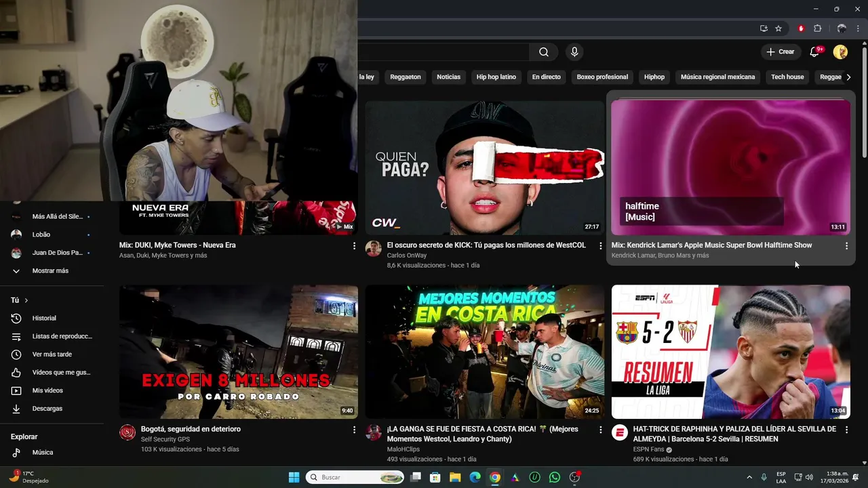This screenshot has height=488, width=868.
Task: Open Microsoft Edge from taskbar
Action: click(x=475, y=477)
